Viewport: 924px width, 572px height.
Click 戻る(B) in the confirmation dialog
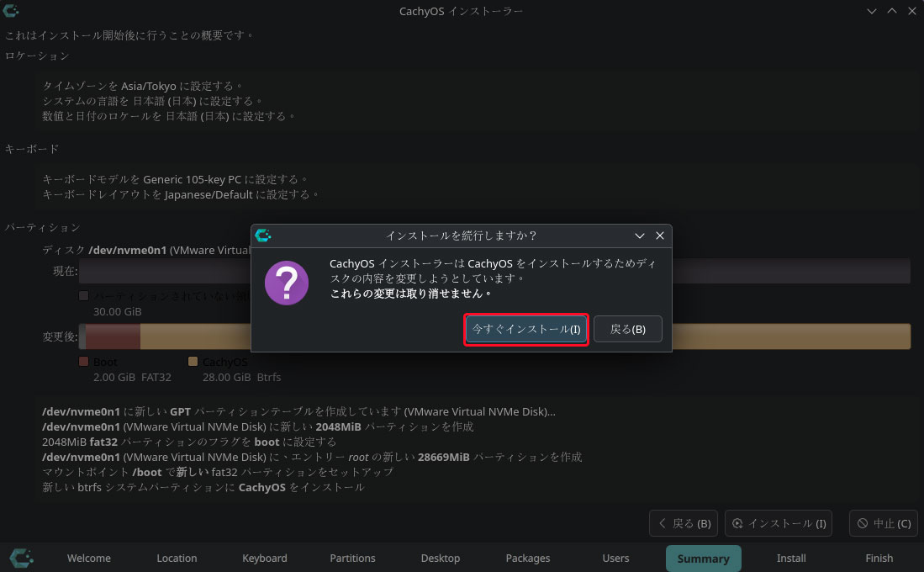click(x=627, y=329)
